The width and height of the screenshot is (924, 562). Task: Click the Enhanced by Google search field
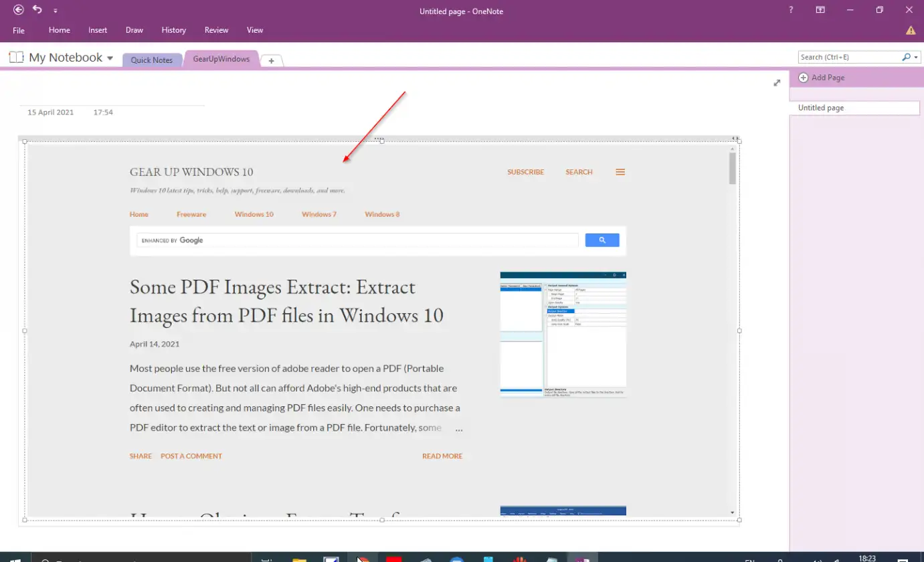[x=357, y=240]
